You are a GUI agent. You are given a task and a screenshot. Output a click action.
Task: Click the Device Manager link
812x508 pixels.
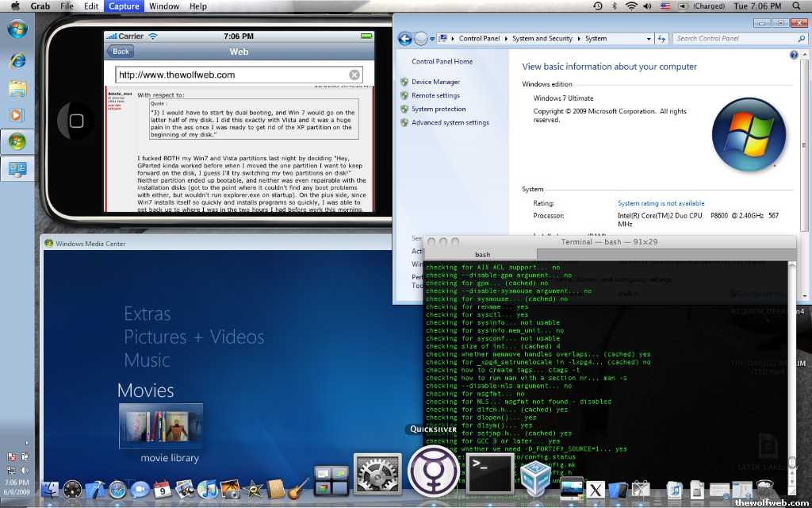pyautogui.click(x=435, y=82)
